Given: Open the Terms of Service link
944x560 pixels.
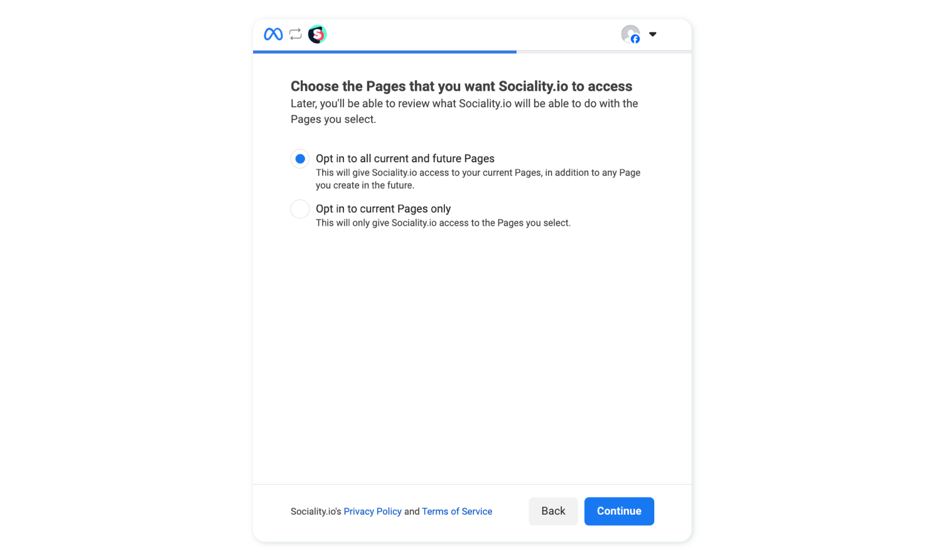Looking at the screenshot, I should pyautogui.click(x=457, y=512).
